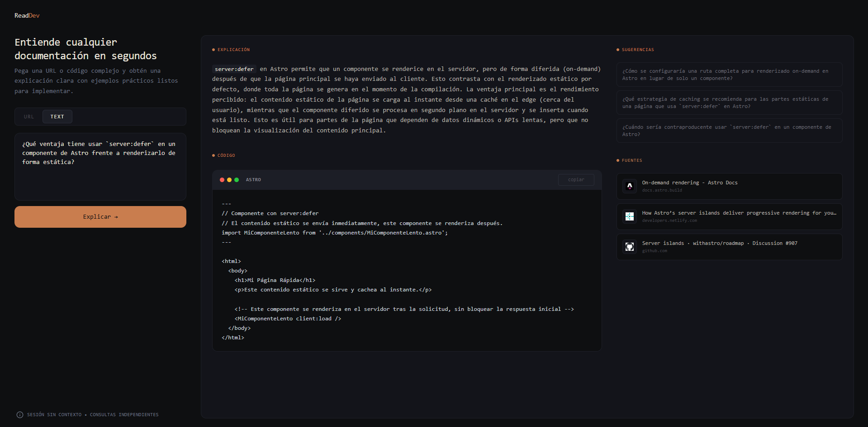This screenshot has height=427, width=868.
Task: Click the inline server:defer code tag
Action: click(x=234, y=69)
